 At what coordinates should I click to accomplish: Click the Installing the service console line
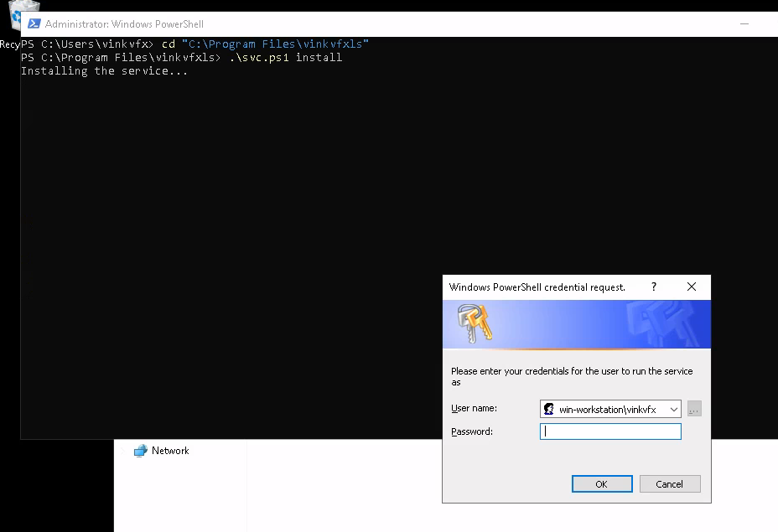104,70
